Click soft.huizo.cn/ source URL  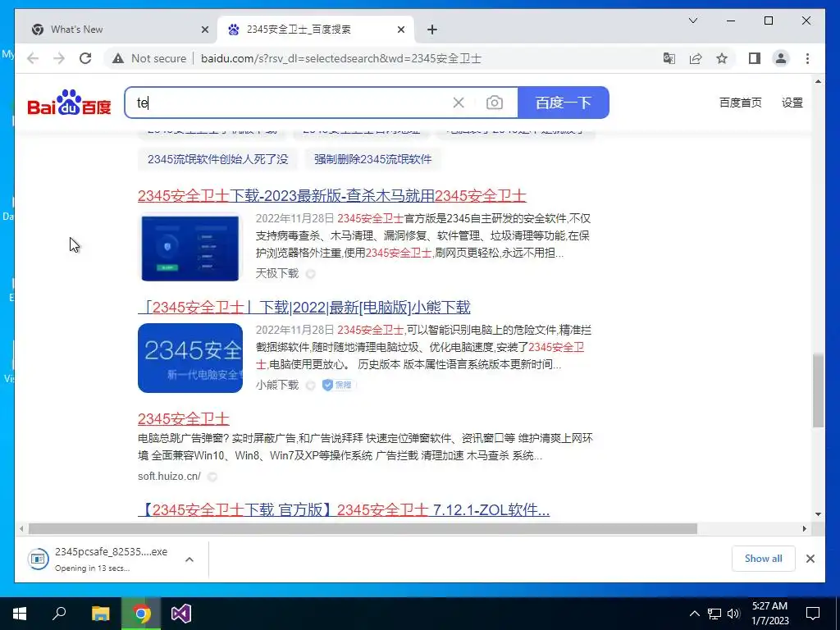(x=169, y=476)
